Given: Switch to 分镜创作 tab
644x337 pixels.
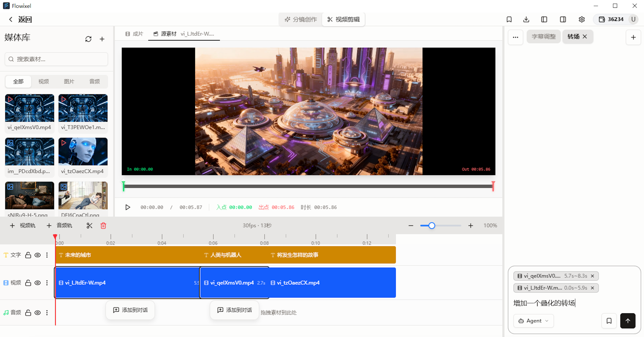Looking at the screenshot, I should pyautogui.click(x=301, y=19).
